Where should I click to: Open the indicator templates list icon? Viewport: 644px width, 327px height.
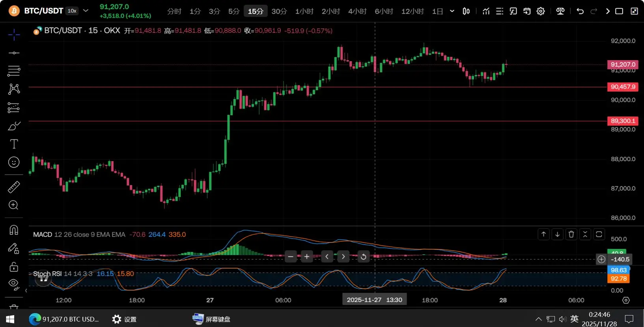(500, 11)
